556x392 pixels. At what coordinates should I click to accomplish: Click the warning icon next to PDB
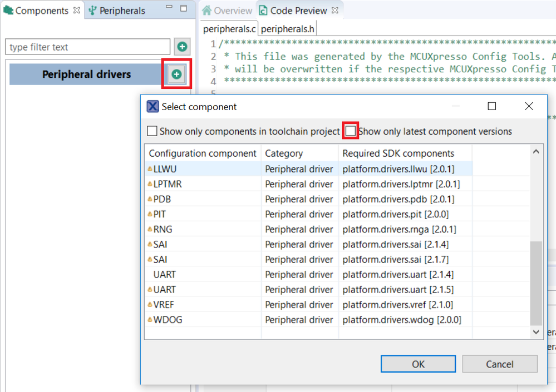pos(150,199)
